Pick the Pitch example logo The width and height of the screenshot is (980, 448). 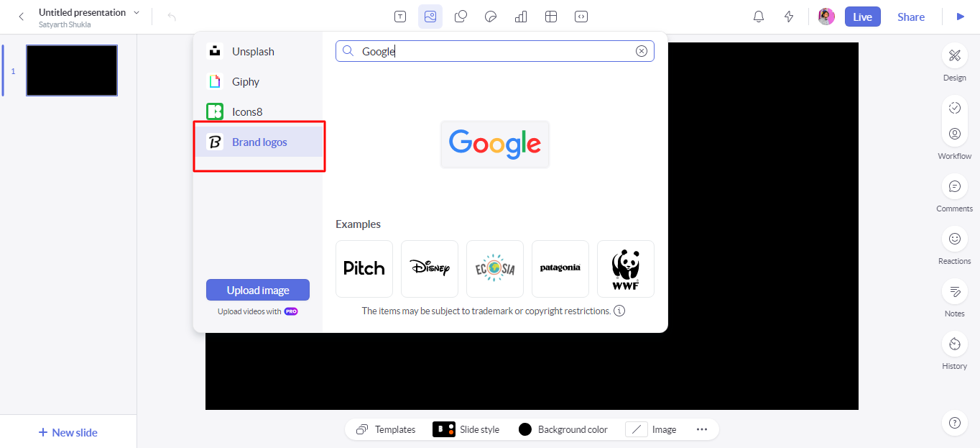[x=364, y=268]
